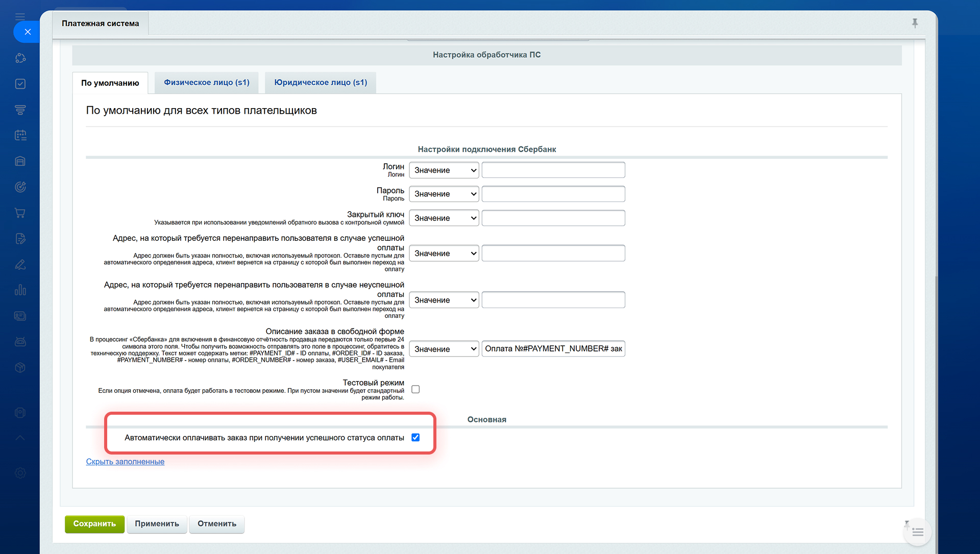Click the robot sidebar icon
This screenshot has height=554, width=980.
click(20, 342)
